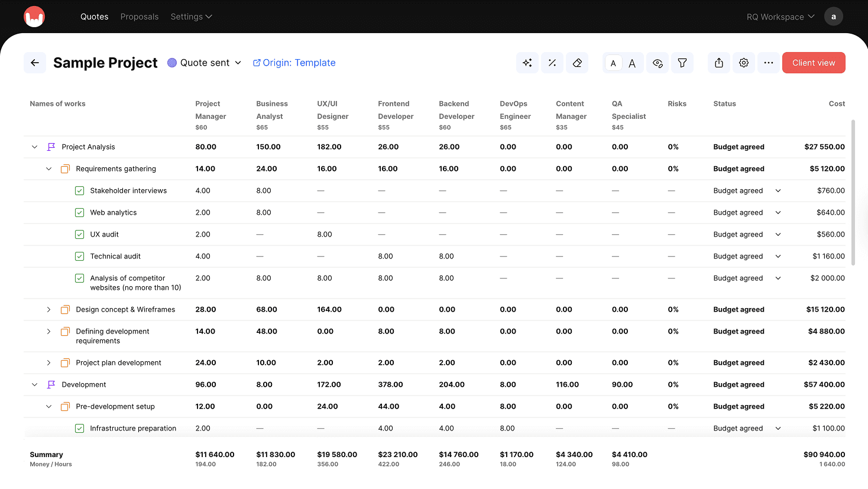Expand Defining development requirements group
868x489 pixels.
click(x=49, y=331)
